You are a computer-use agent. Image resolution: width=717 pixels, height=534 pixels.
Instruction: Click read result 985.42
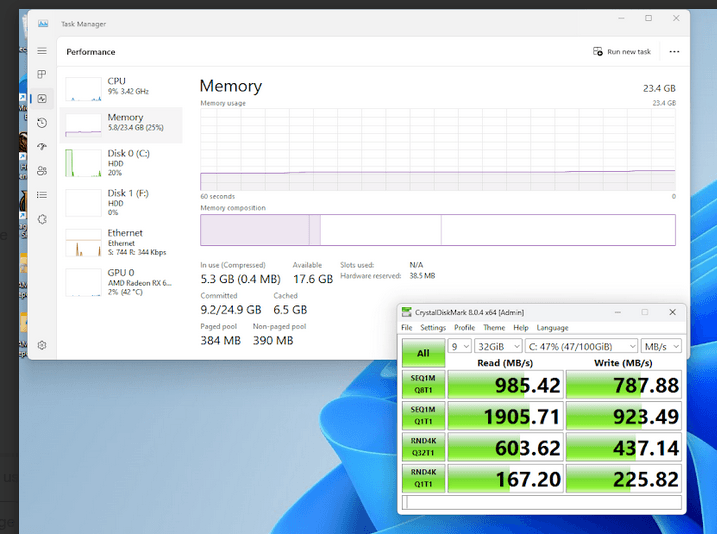tap(505, 384)
